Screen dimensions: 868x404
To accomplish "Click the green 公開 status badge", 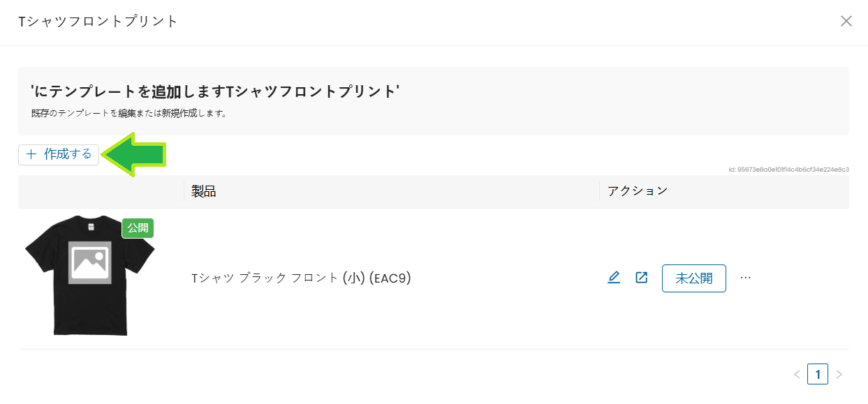I will click(138, 228).
